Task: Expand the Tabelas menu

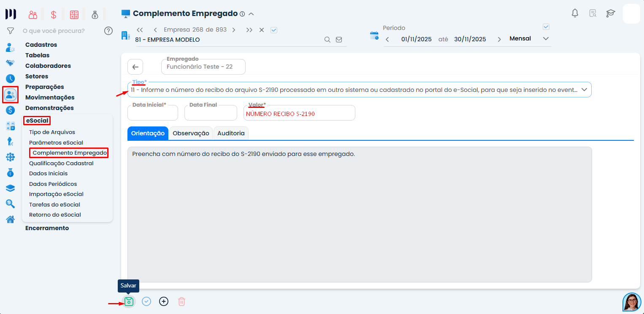Action: click(37, 55)
